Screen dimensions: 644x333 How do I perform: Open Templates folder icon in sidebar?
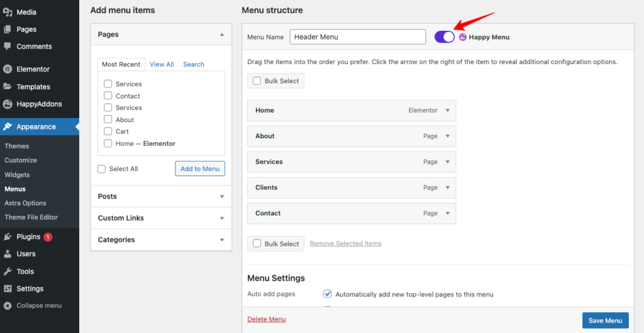pyautogui.click(x=8, y=87)
